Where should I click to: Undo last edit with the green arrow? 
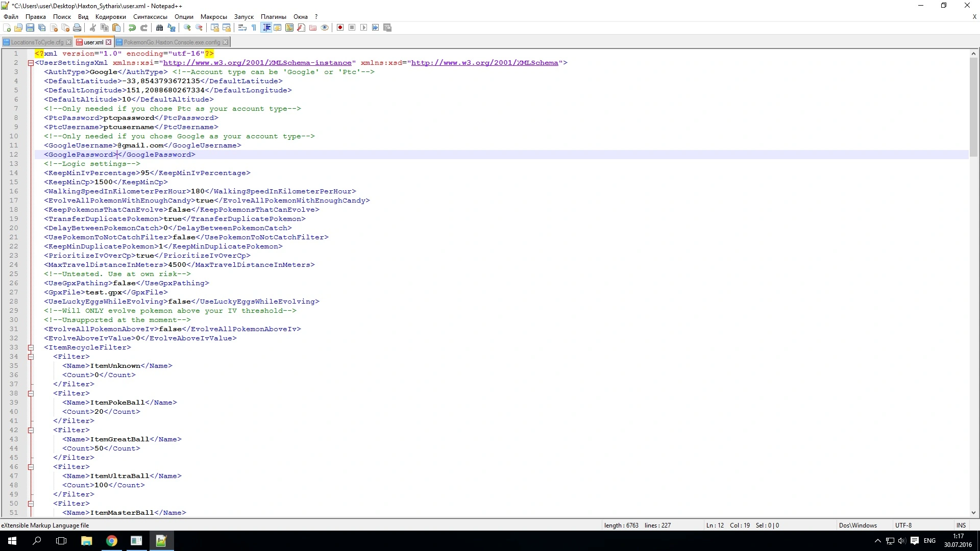[132, 28]
